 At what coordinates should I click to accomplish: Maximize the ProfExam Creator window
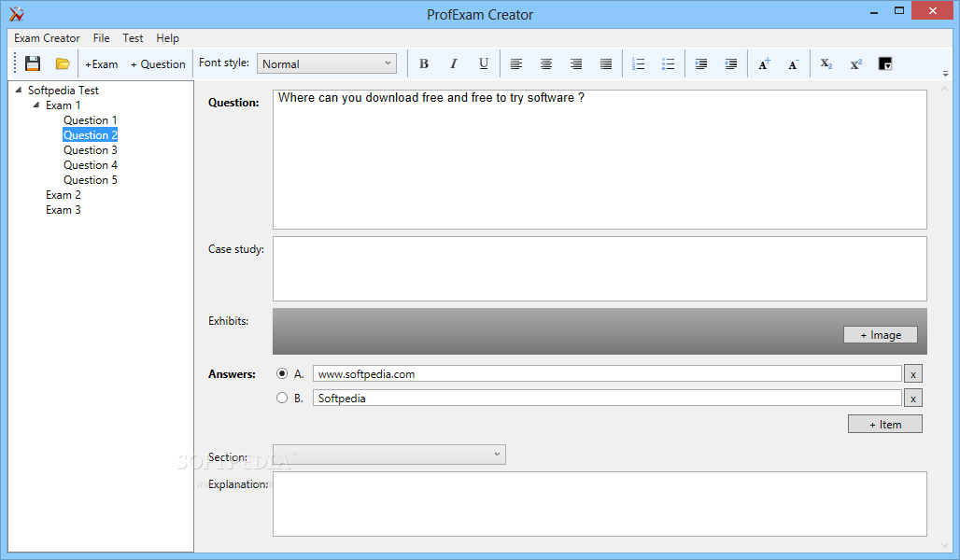[898, 10]
